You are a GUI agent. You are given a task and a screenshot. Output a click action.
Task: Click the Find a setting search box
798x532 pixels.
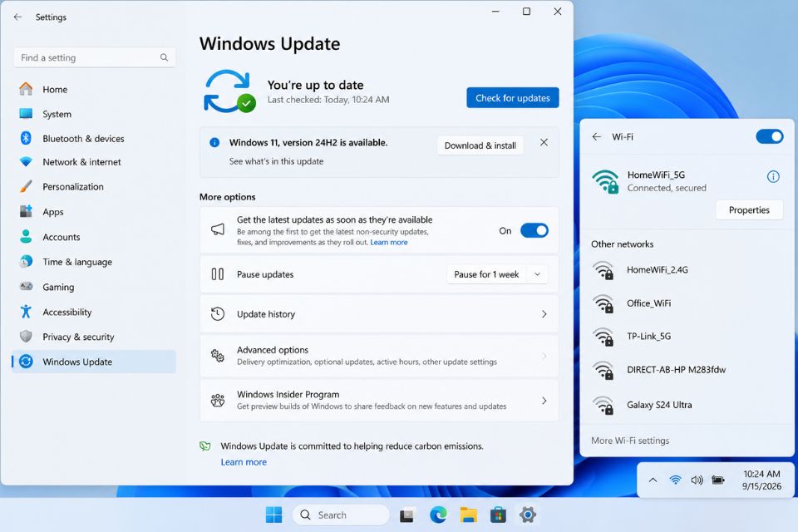(95, 57)
